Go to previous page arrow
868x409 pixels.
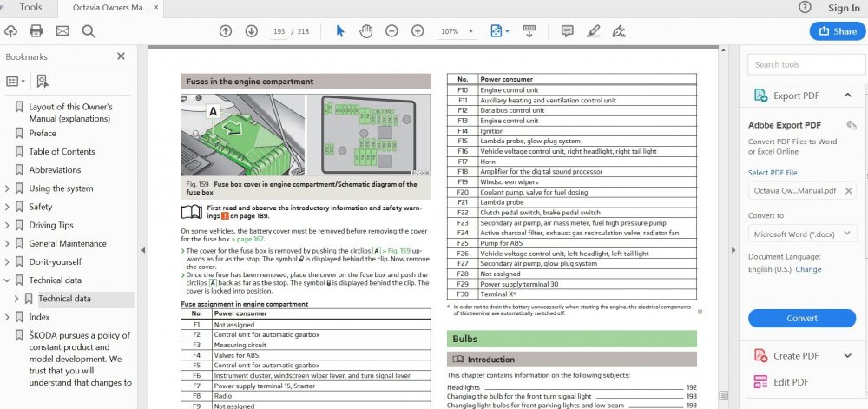point(226,31)
